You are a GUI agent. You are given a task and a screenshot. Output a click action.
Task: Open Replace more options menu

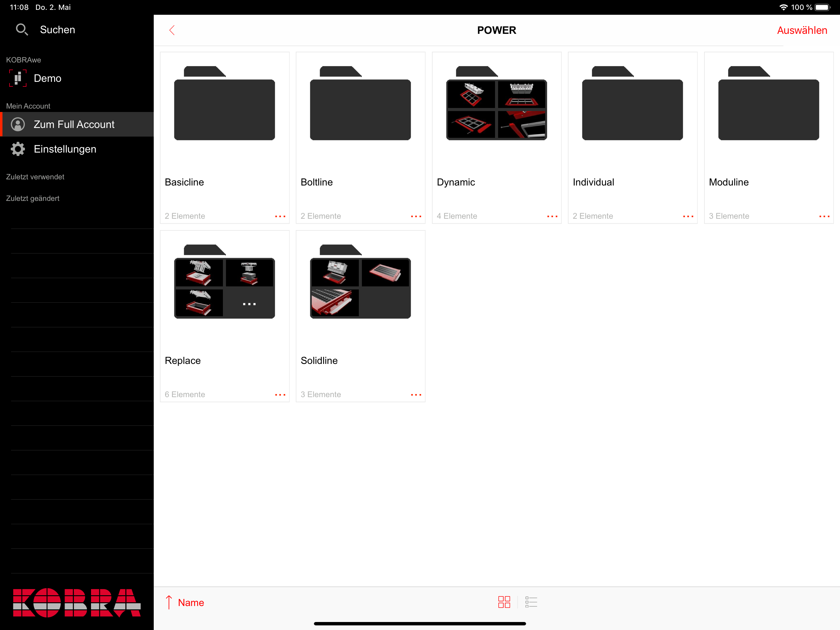pos(280,395)
